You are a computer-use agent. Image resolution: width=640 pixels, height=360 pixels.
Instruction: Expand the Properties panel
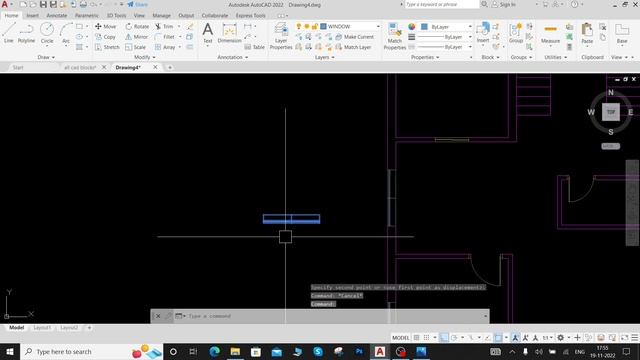(425, 57)
